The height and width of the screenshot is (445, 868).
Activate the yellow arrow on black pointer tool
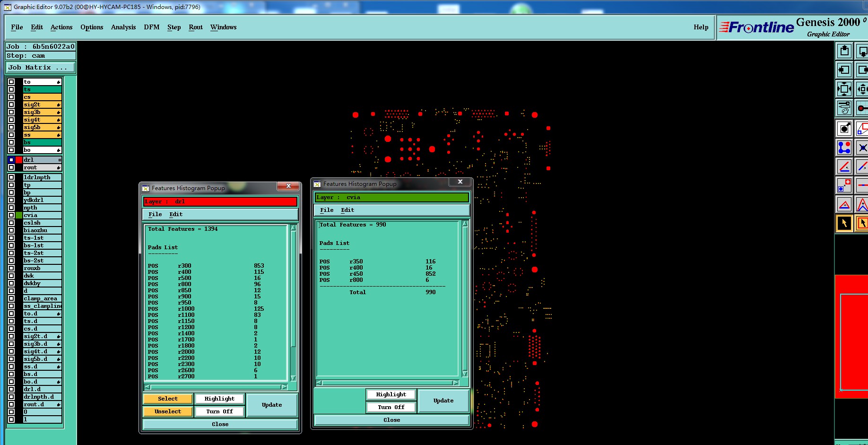point(844,223)
